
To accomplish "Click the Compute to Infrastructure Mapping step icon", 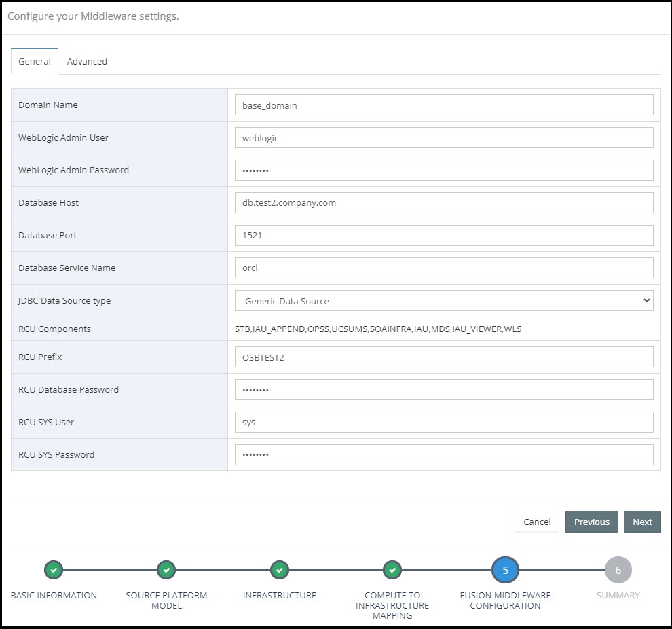I will click(x=392, y=570).
